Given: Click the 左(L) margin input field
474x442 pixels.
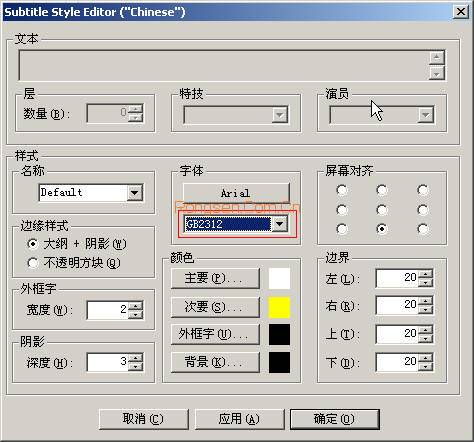Looking at the screenshot, I should pos(397,278).
